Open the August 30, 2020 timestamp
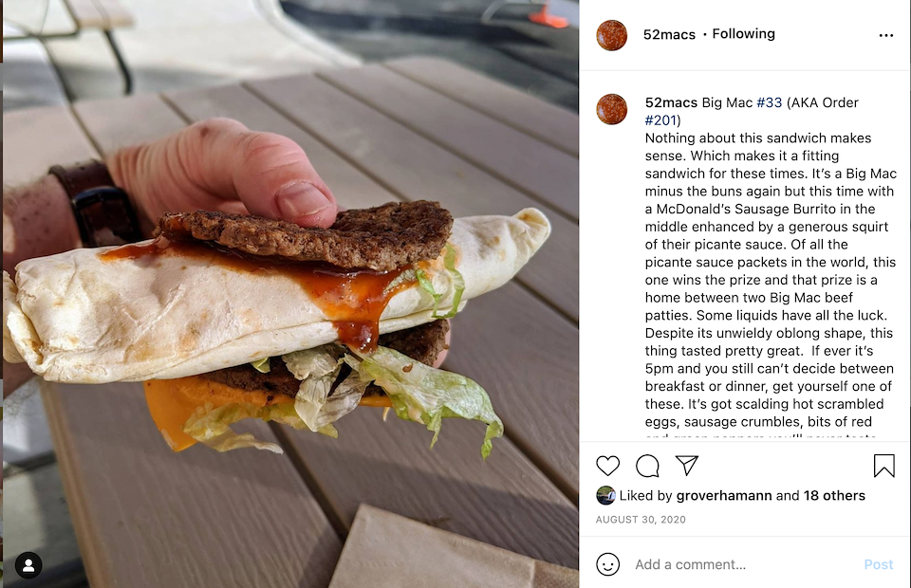911x588 pixels. 641,520
